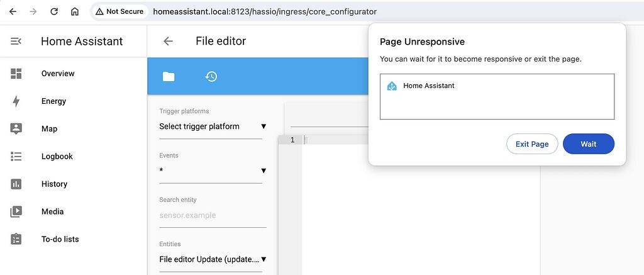Click the To-do lists clipboard icon

point(16,239)
